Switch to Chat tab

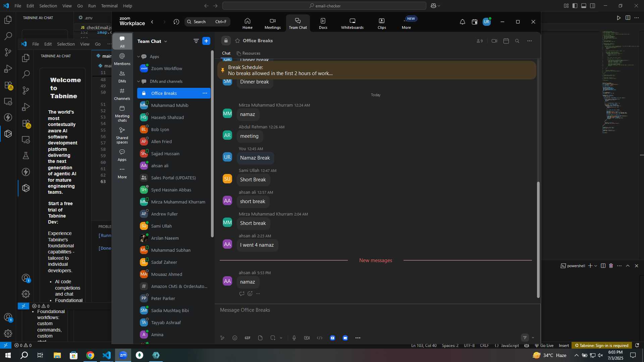(226, 53)
